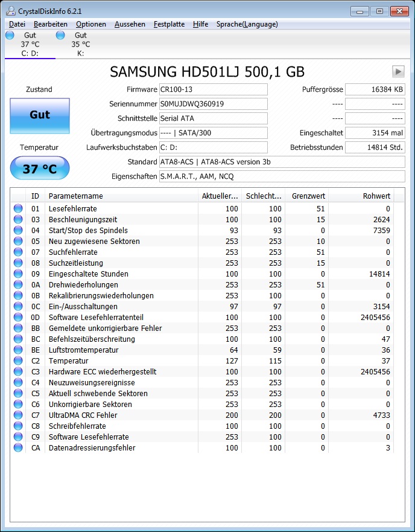Click status orb for Schreibfehlerrate row
The height and width of the screenshot is (532, 415).
tap(18, 426)
